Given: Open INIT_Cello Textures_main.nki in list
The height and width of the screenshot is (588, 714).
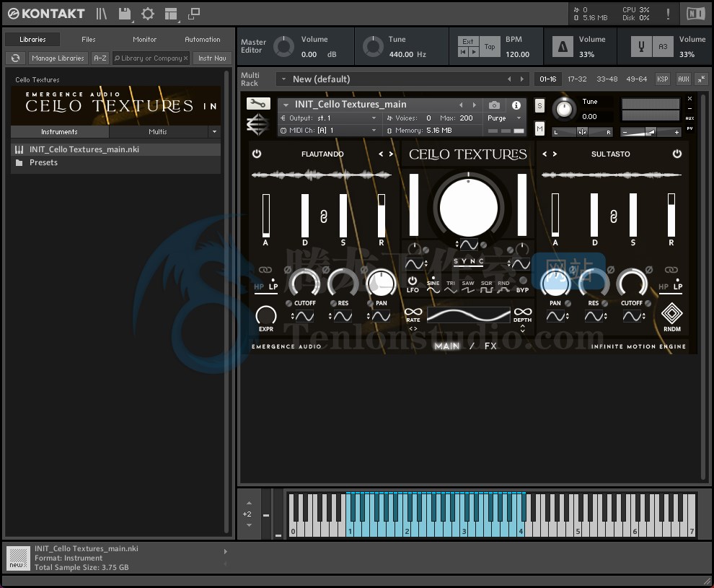Looking at the screenshot, I should pos(115,149).
